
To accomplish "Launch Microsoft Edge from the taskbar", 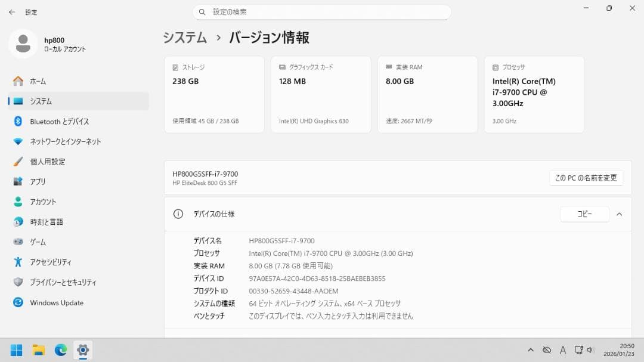I will click(60, 350).
